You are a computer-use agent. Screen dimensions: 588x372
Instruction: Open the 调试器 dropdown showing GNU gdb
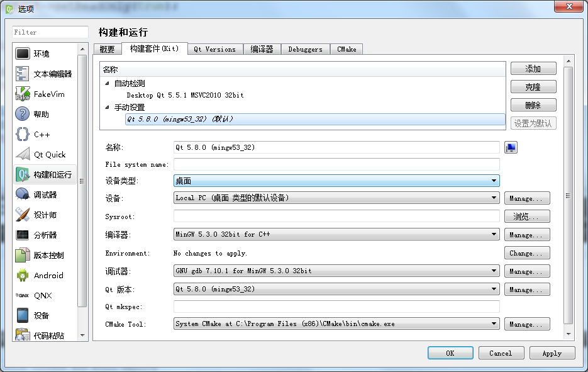click(336, 271)
